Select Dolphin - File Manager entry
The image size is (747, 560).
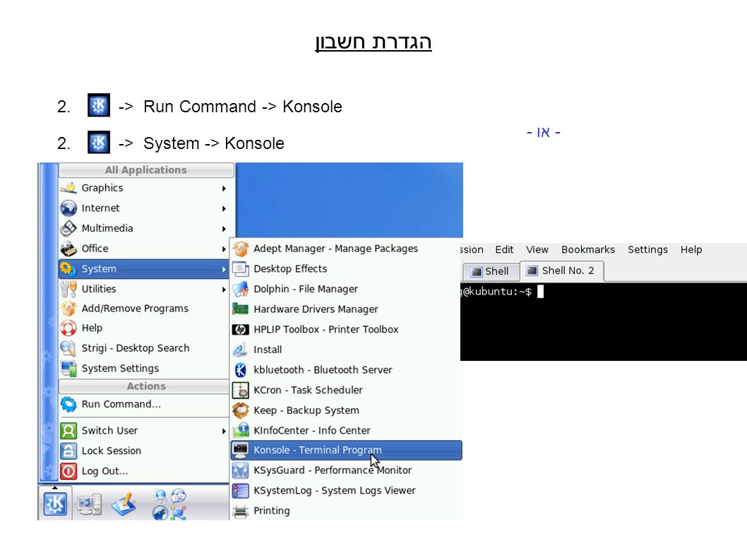(x=347, y=289)
